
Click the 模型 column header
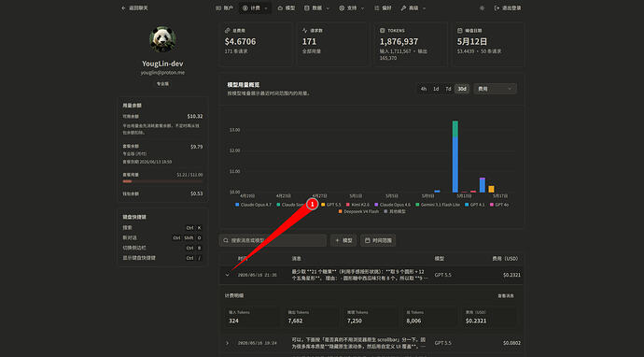tap(440, 258)
